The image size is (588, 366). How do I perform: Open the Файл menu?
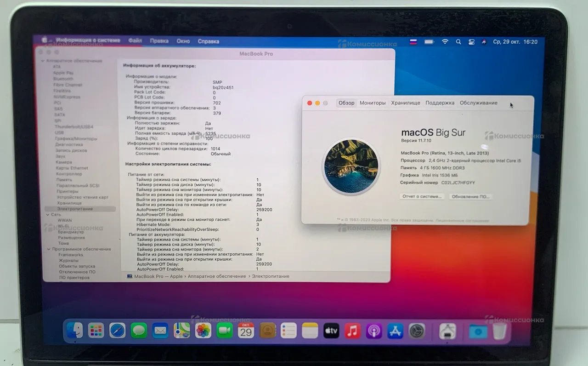135,41
